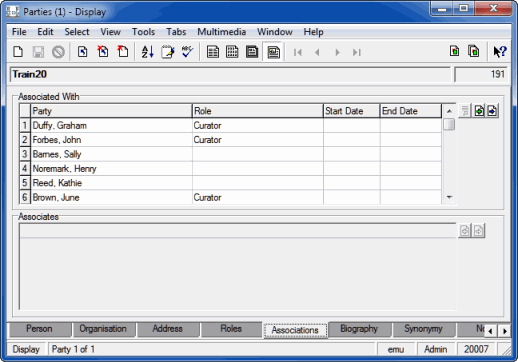The image size is (518, 362).
Task: Click the Party column header
Action: (111, 111)
